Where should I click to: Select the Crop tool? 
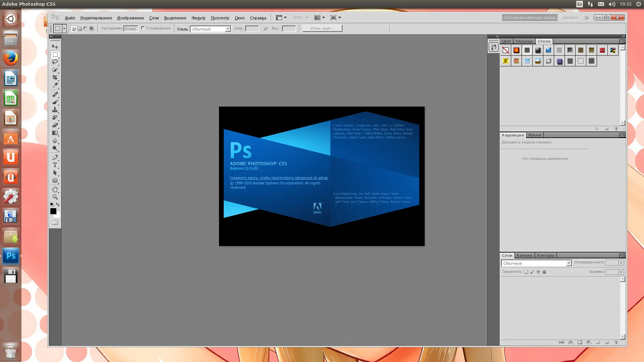55,77
